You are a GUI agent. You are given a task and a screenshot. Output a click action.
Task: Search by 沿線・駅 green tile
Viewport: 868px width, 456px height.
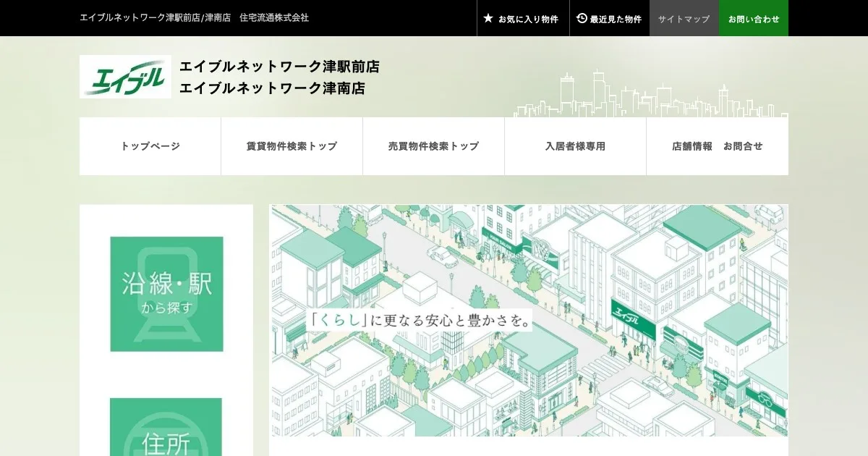pyautogui.click(x=166, y=294)
